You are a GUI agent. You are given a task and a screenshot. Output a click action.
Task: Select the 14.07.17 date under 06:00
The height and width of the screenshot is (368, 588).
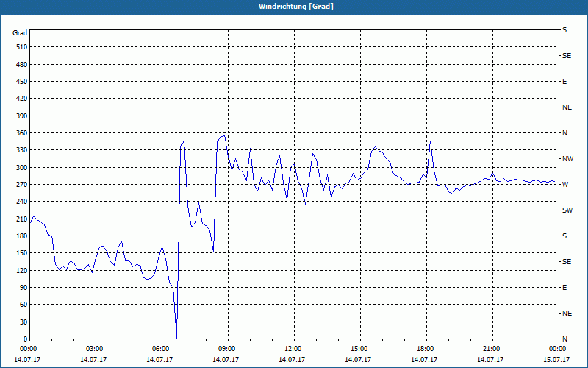[x=159, y=360]
